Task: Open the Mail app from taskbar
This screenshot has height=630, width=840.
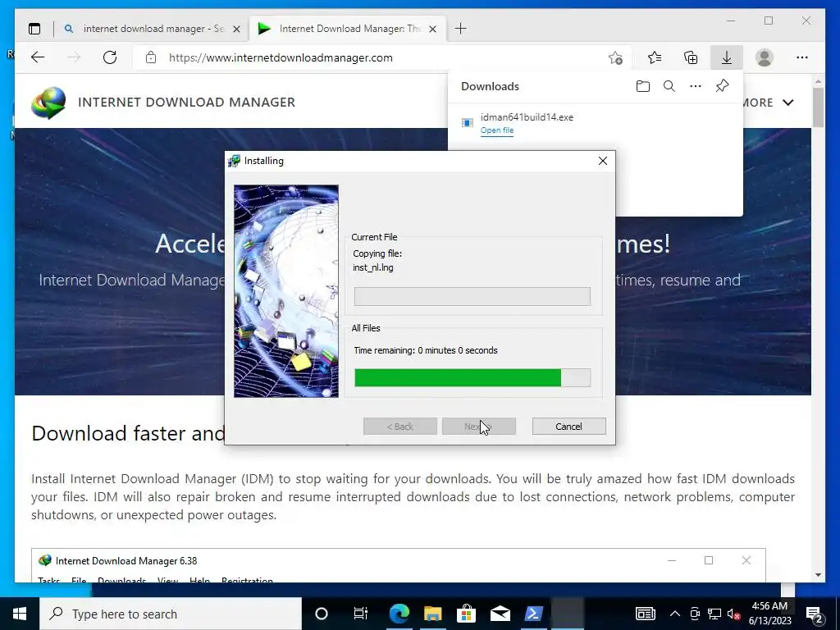Action: coord(500,614)
